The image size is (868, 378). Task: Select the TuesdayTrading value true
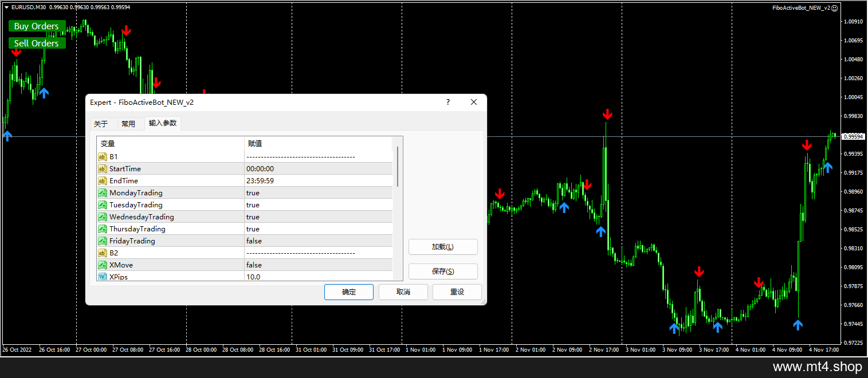tap(253, 205)
